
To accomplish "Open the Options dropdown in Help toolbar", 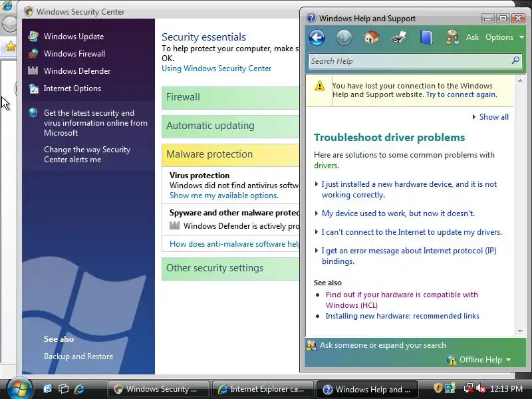I will pyautogui.click(x=505, y=37).
